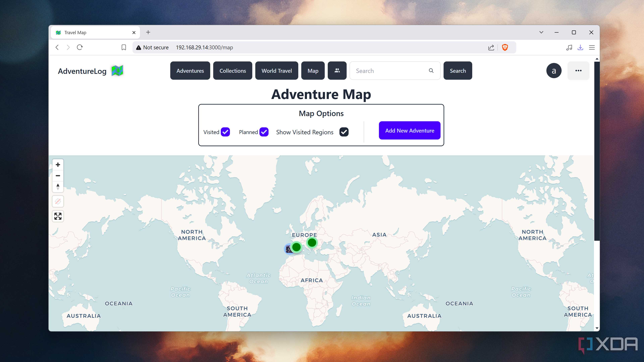Go to World Travel

pos(277,71)
